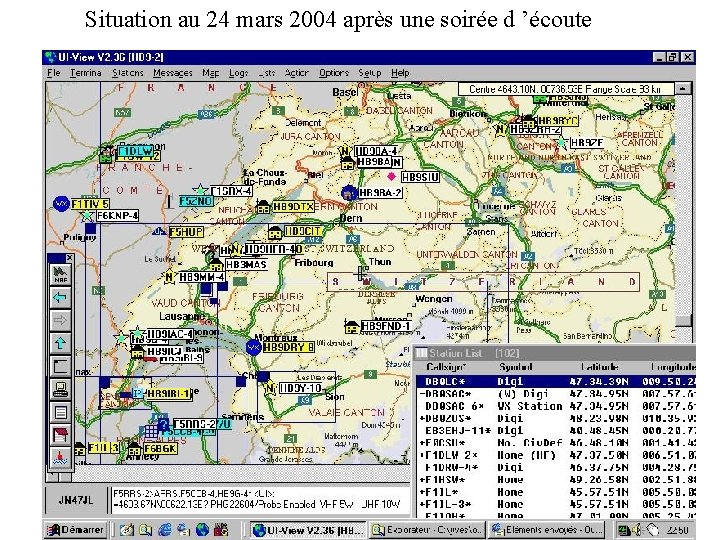
Task: Close the floating map toolbar
Action: pos(69,258)
